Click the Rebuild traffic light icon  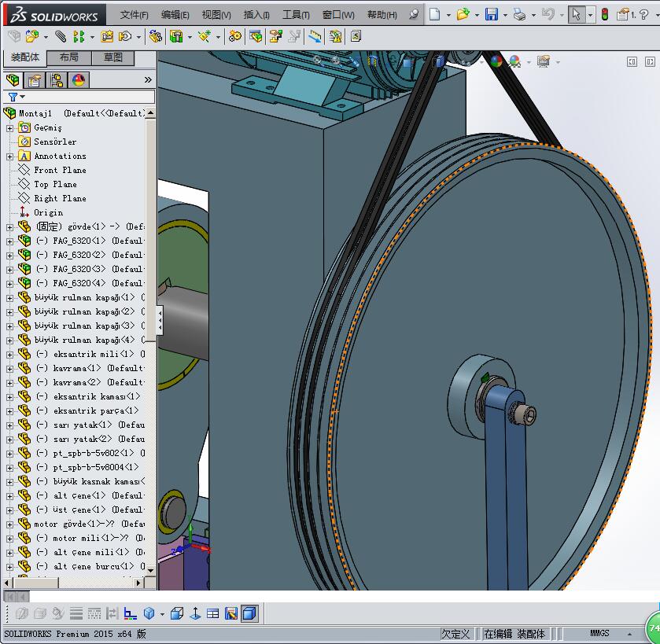tap(604, 14)
